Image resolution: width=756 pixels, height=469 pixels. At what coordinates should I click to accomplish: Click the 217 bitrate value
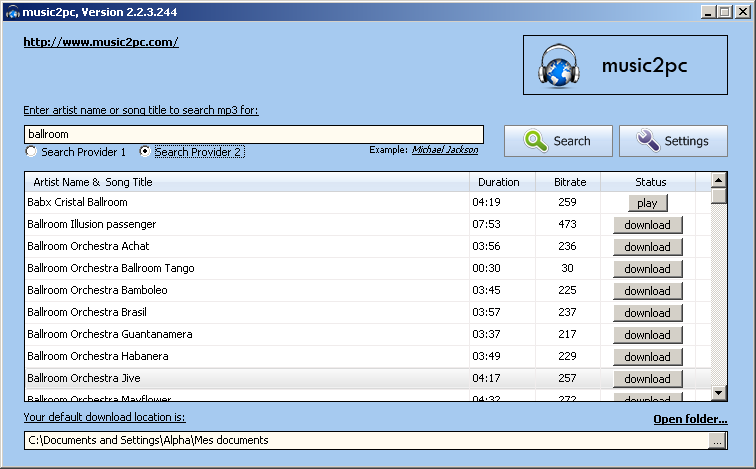(567, 335)
